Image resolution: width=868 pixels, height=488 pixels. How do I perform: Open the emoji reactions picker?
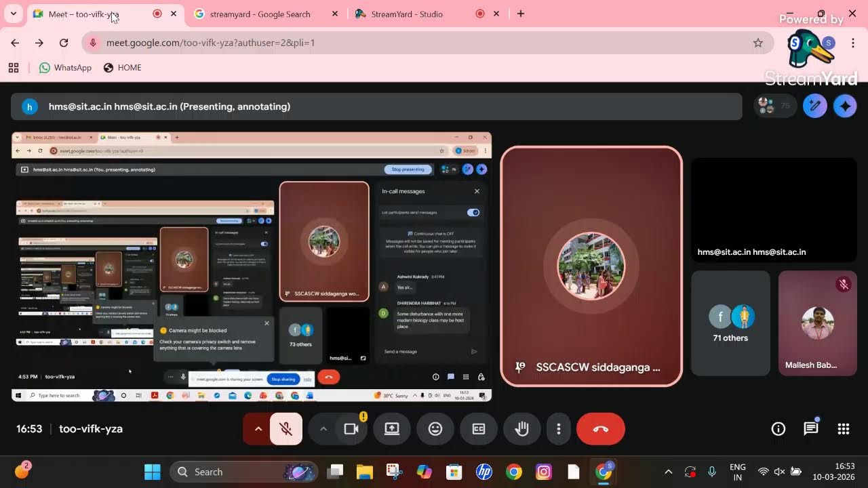click(435, 429)
